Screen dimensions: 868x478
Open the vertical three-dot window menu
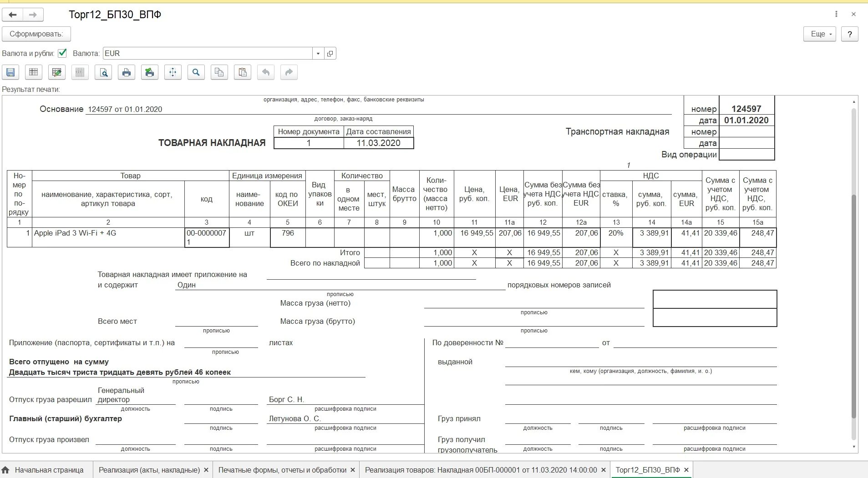point(836,14)
